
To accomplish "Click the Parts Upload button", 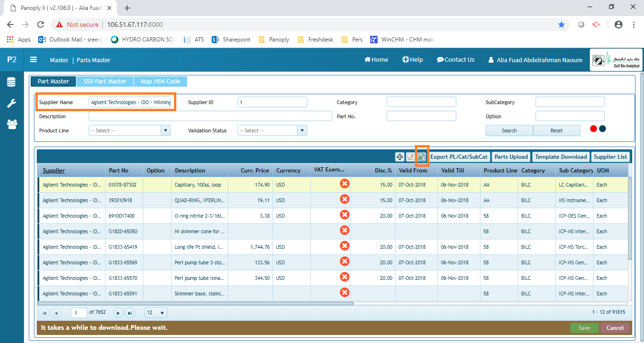I will click(x=512, y=157).
